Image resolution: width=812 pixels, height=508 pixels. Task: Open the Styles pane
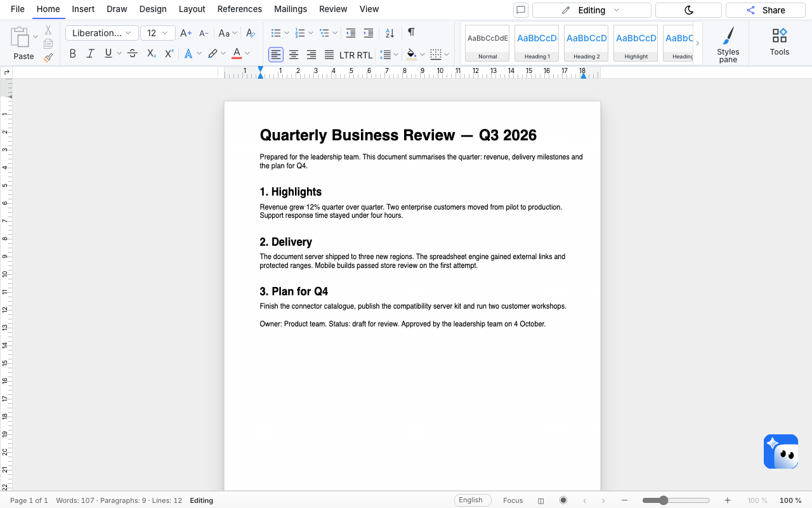(x=728, y=44)
